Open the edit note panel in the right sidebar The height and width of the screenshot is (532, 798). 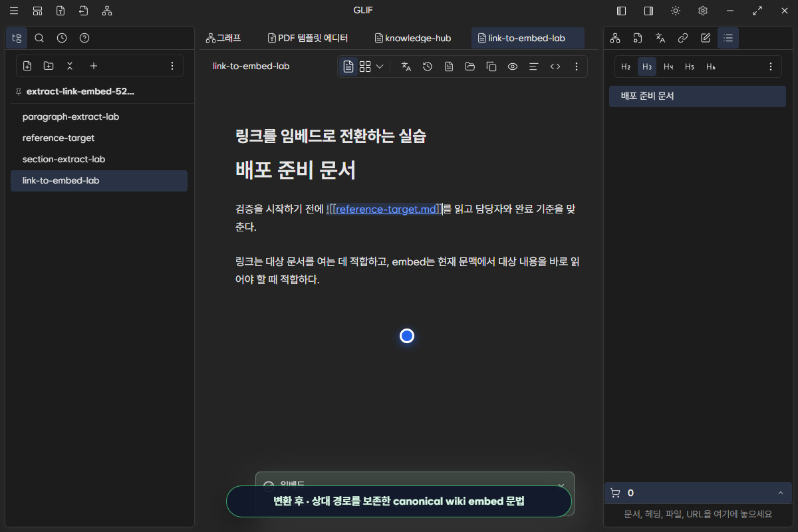pyautogui.click(x=706, y=38)
